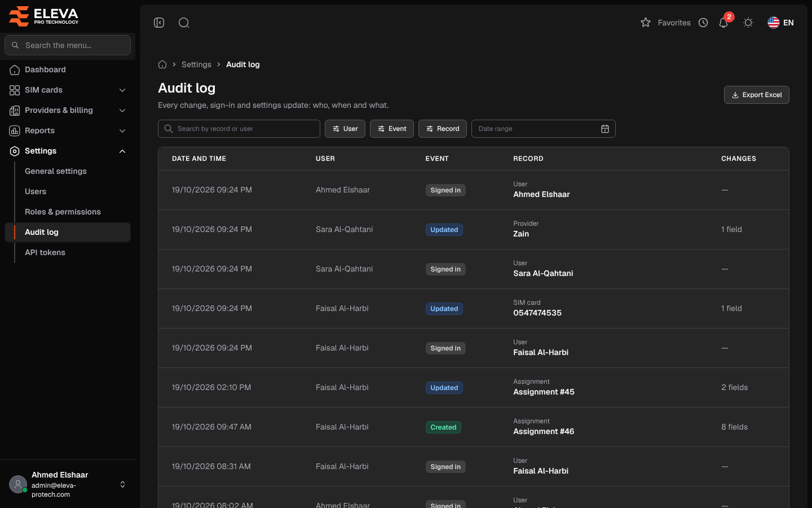Focus the Search by record or user field
Image resolution: width=812 pixels, height=508 pixels.
pos(239,129)
